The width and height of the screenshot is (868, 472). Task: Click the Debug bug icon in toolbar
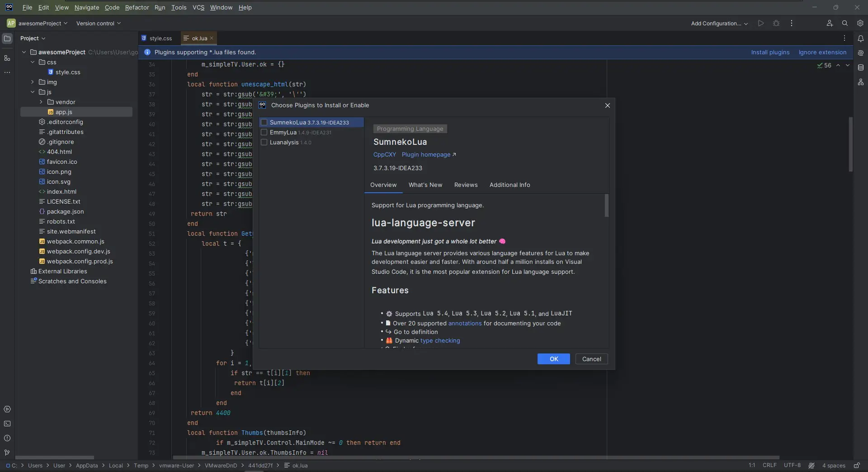click(x=776, y=23)
